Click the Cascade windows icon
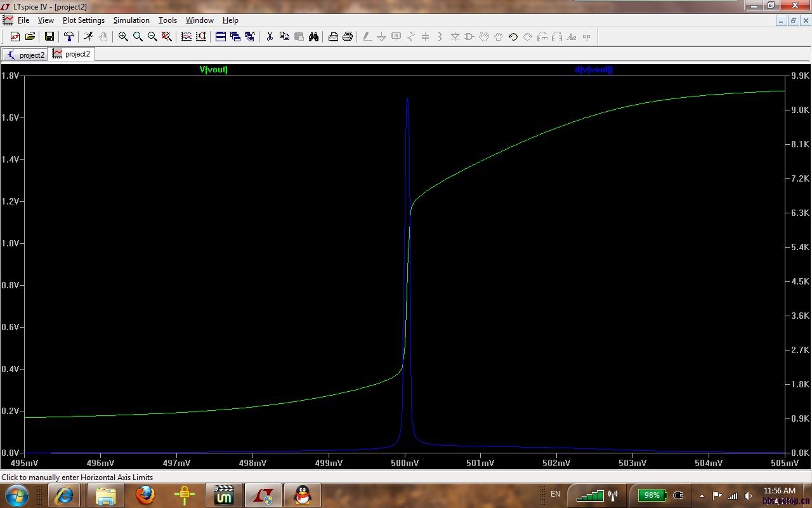The height and width of the screenshot is (508, 812). [235, 37]
